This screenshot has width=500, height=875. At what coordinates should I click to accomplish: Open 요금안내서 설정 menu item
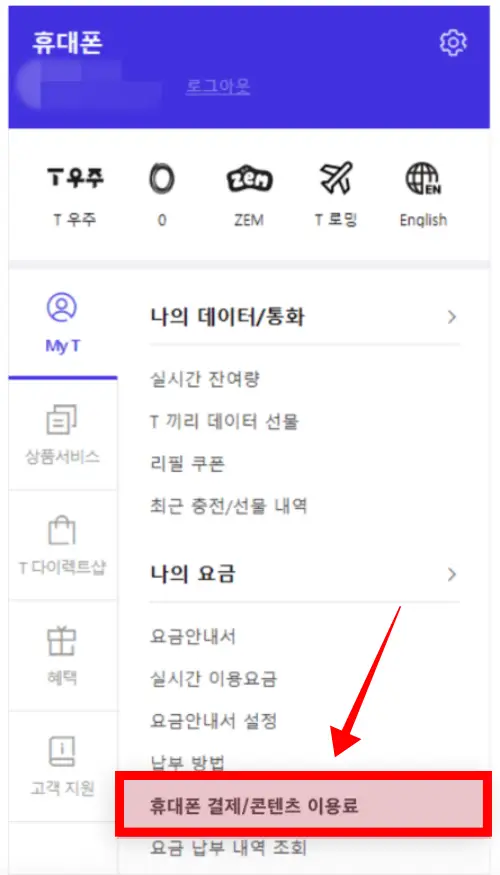click(x=214, y=722)
